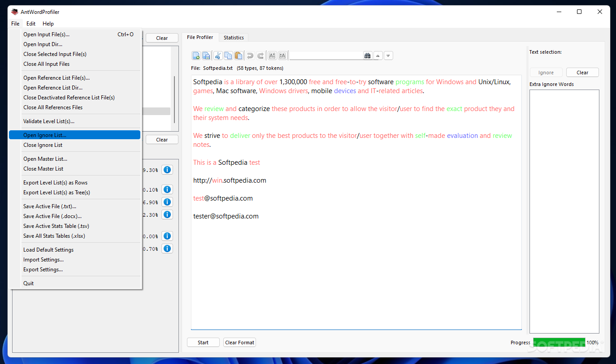616x364 pixels.
Task: Choose Save Active File (.docx)...
Action: (74, 216)
